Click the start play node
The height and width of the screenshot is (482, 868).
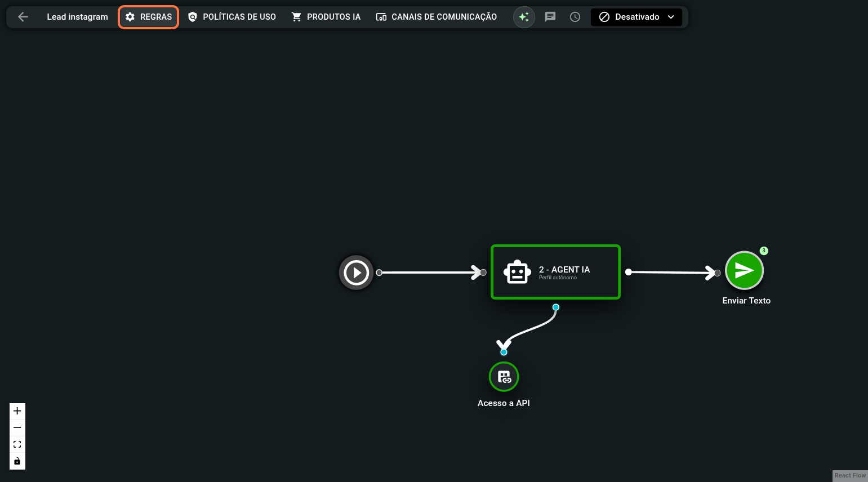point(356,273)
